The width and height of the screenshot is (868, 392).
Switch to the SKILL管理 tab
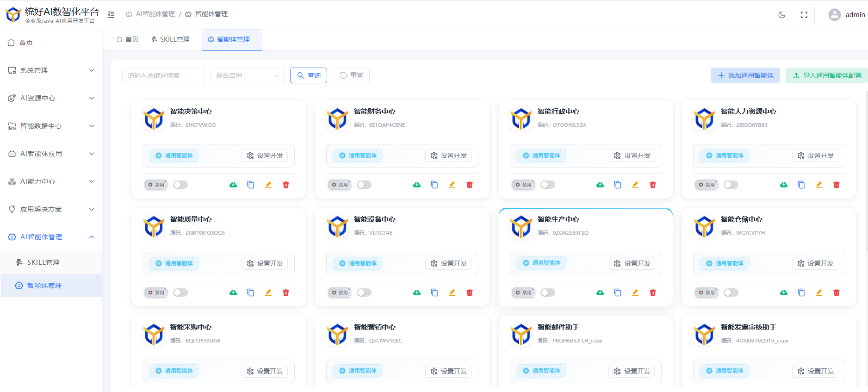(x=171, y=39)
